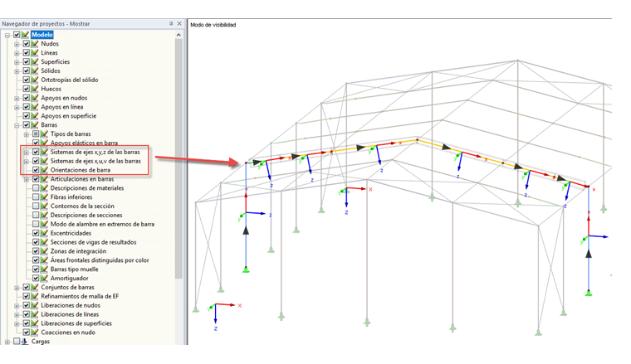Expand the Apoyos en nudos node
This screenshot has height=364, width=631.
pos(17,98)
